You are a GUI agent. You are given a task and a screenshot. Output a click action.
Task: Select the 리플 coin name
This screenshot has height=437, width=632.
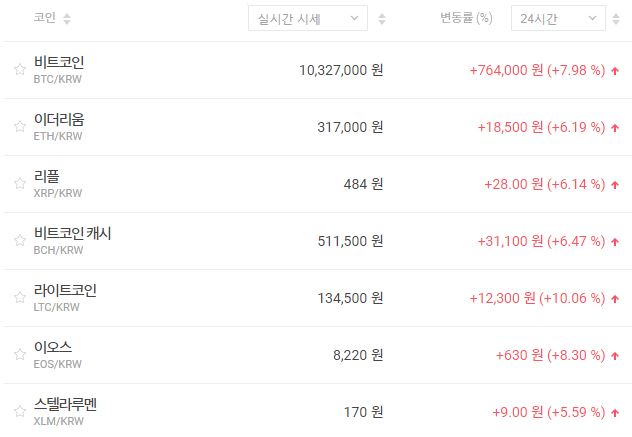click(47, 176)
